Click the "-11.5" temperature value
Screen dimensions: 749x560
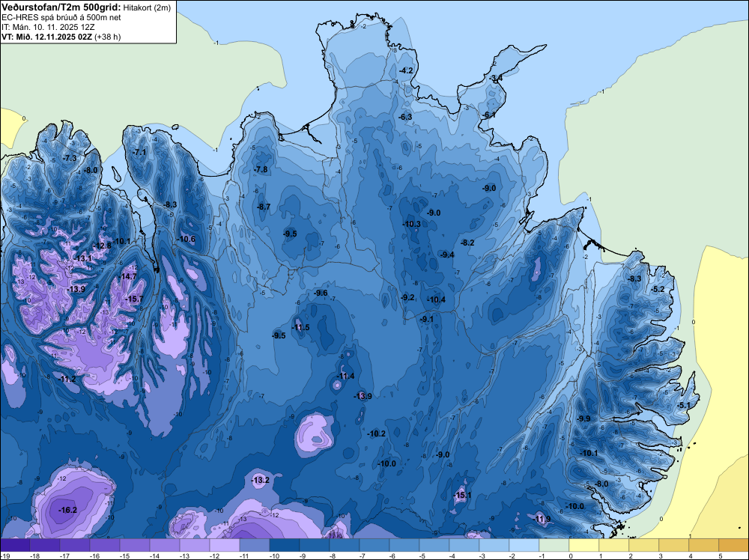(300, 327)
